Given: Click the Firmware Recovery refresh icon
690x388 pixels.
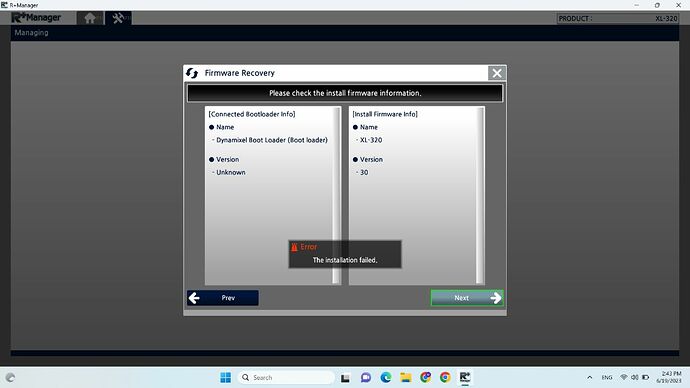Looking at the screenshot, I should 192,73.
